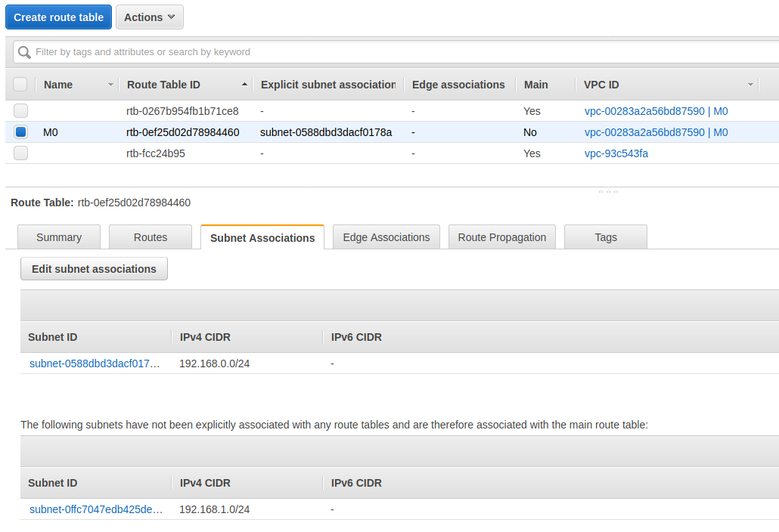Open the Summary tab
Screen dimensions: 779x532
(58, 237)
